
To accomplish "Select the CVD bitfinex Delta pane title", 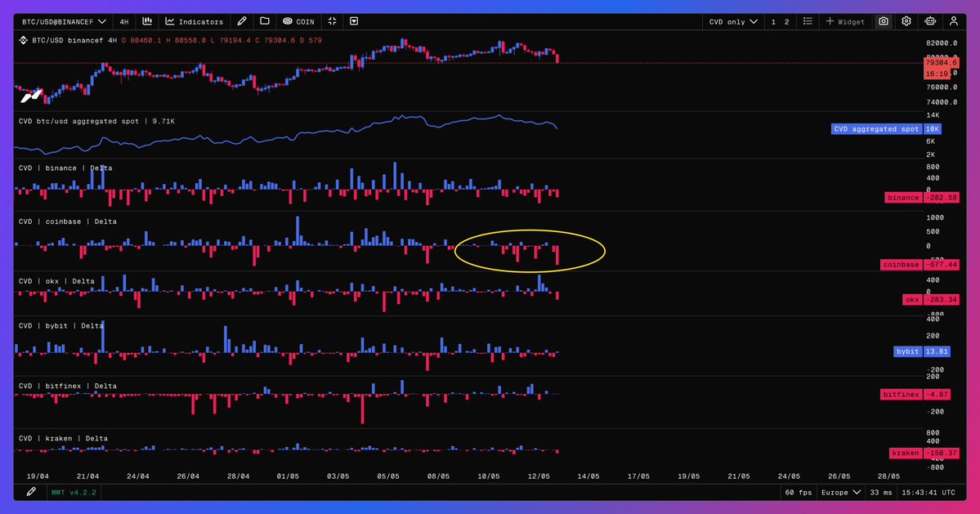I will pos(68,386).
